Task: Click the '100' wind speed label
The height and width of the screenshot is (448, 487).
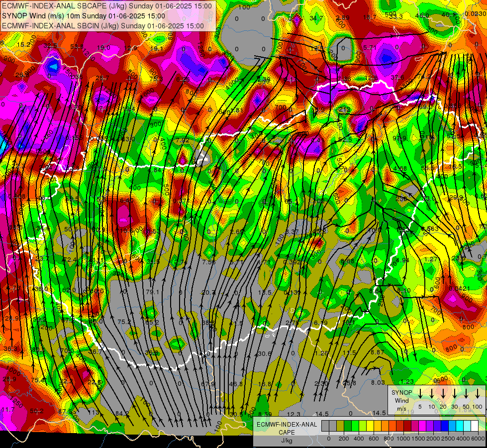Action: [478, 407]
